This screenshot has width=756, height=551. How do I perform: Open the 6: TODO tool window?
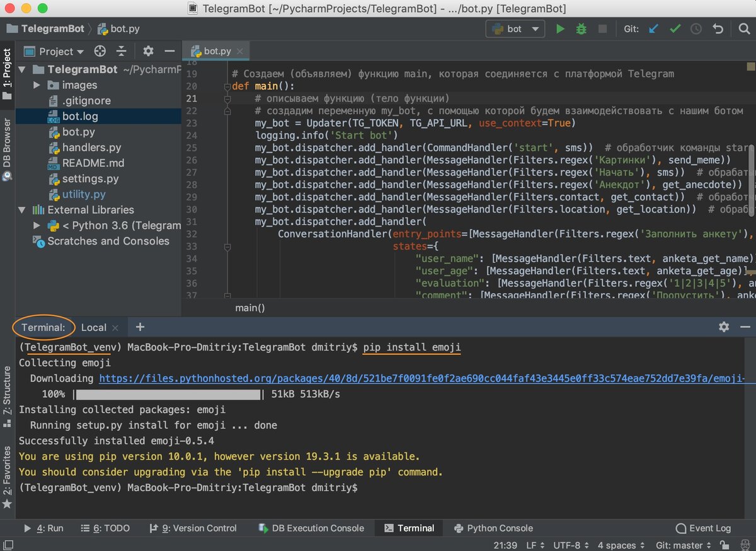tap(105, 528)
